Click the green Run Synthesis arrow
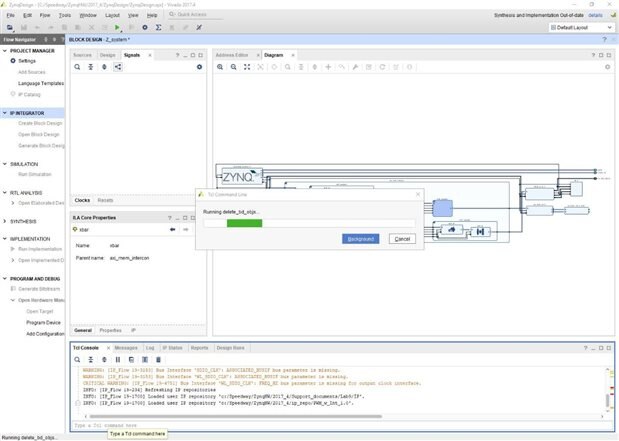Viewport: 619px width, 441px height. coord(118,27)
